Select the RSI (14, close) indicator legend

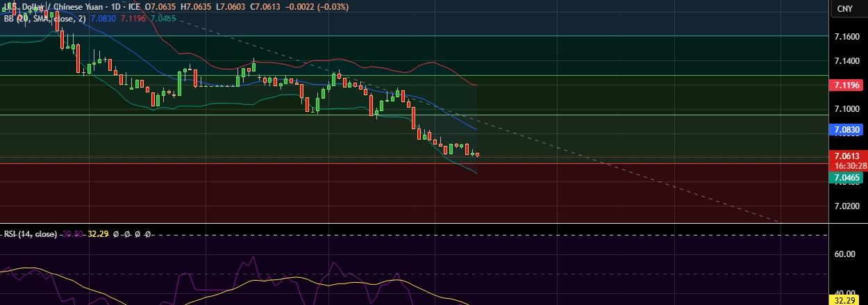pos(31,234)
